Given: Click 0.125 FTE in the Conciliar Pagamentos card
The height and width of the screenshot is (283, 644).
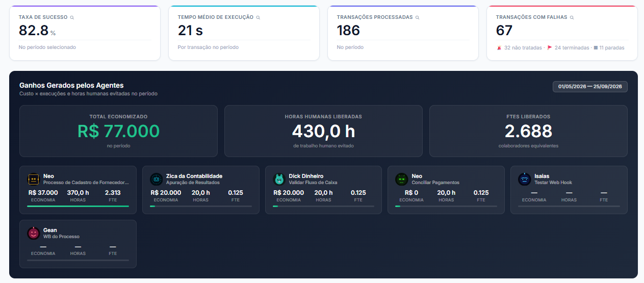Looking at the screenshot, I should [481, 193].
